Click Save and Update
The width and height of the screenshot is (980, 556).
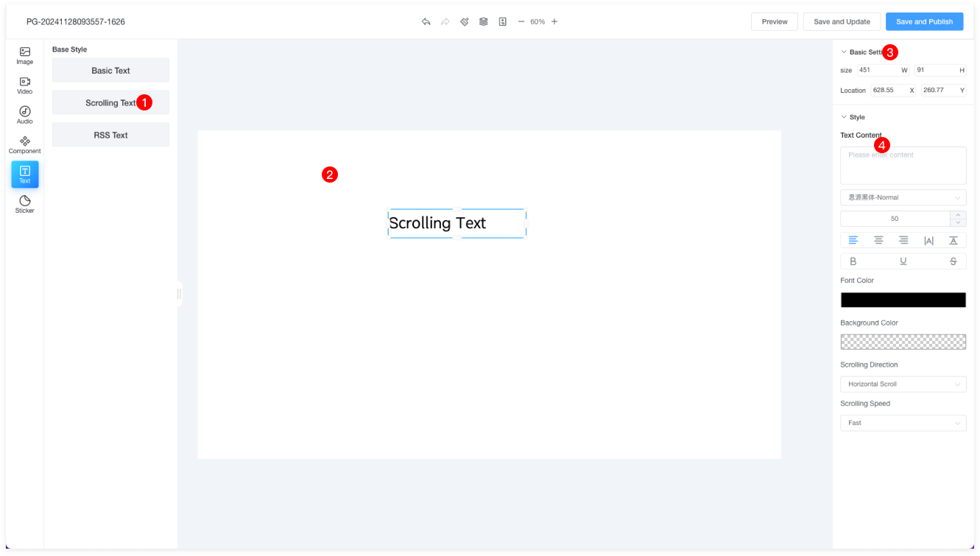click(842, 21)
